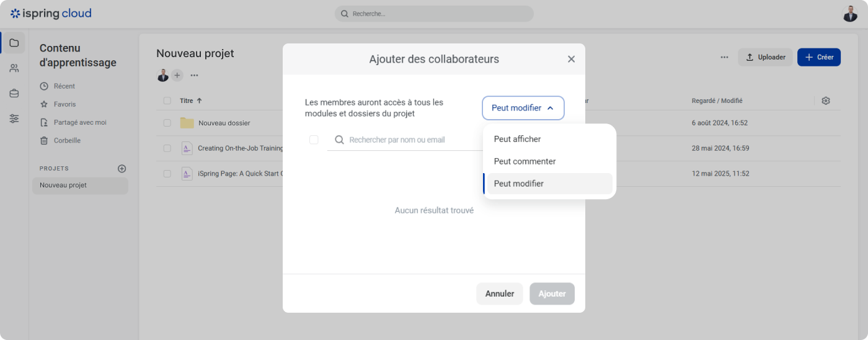The height and width of the screenshot is (340, 868).
Task: Close the Ajouter des collaborateurs dialog
Action: (x=571, y=59)
